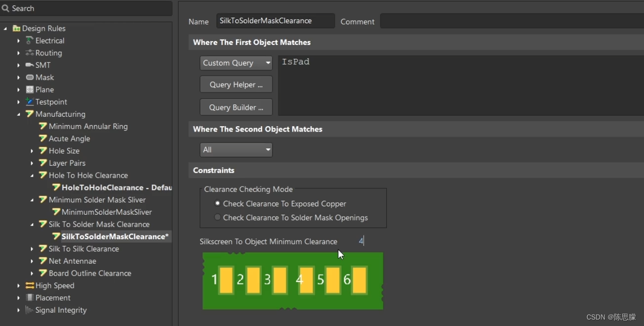Expand the Signal Integrity category
The image size is (644, 326).
tap(19, 310)
